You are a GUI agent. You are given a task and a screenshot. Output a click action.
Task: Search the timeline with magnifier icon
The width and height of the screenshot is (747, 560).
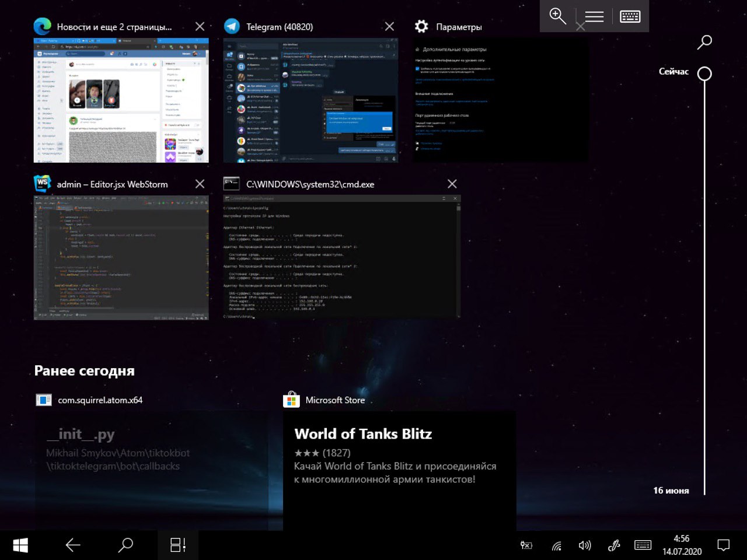pos(705,42)
